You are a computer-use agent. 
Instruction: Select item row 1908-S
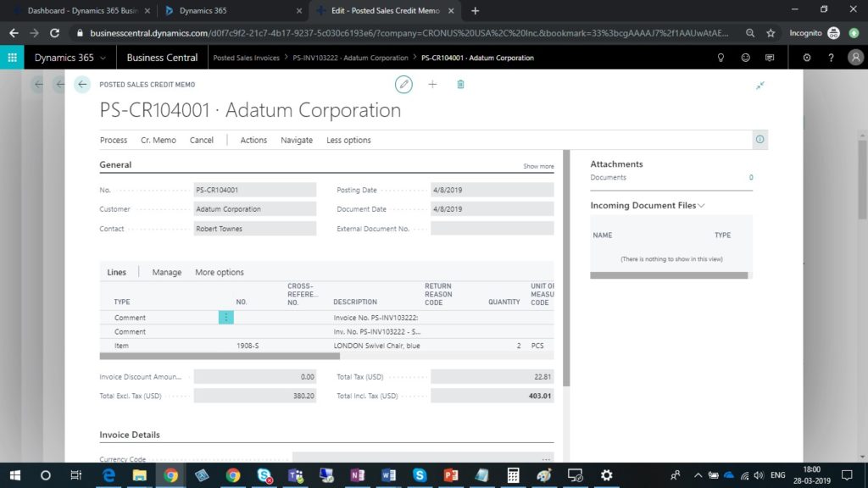pos(326,346)
